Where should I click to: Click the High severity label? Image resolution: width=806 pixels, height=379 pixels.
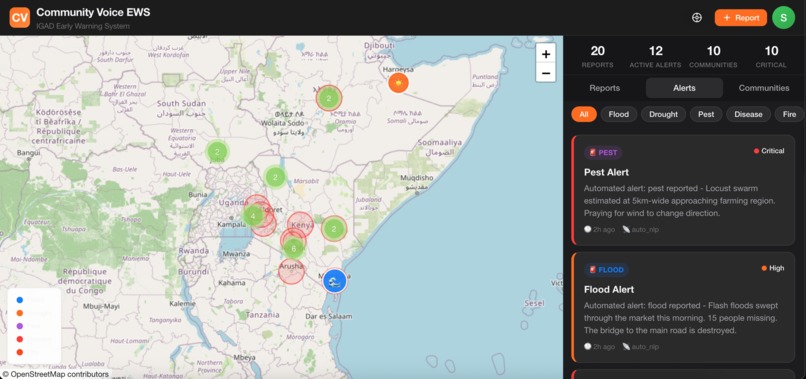[773, 268]
